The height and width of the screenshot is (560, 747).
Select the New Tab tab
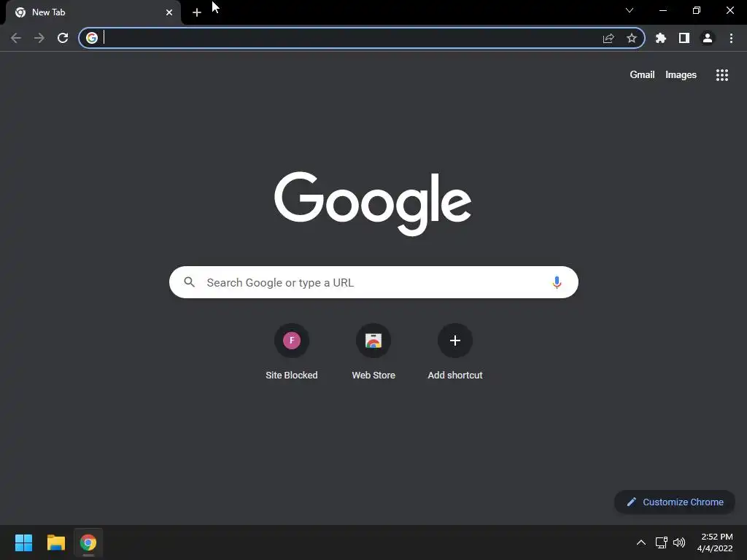[x=93, y=12]
